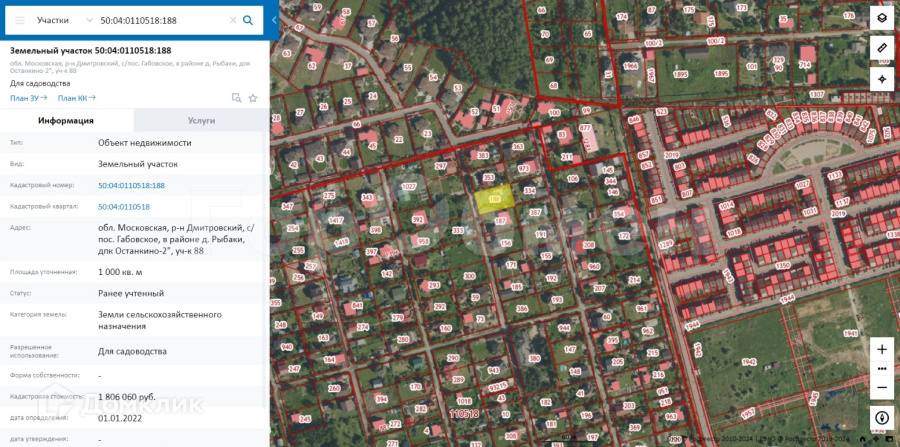Select the ruler measurement tool
This screenshot has width=900, height=447.
882,48
